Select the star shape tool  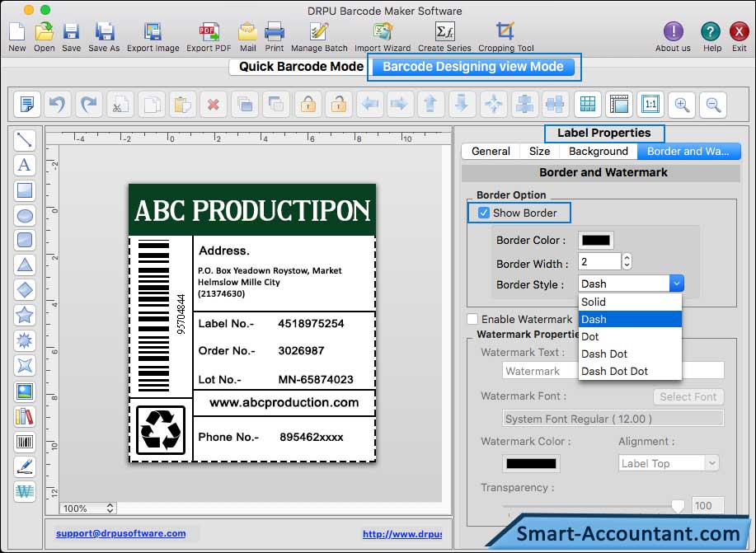(25, 316)
